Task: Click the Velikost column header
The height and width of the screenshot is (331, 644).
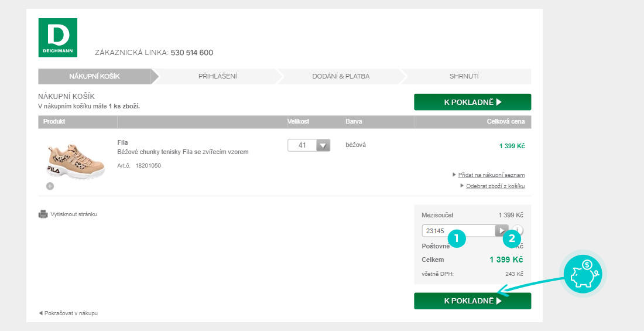Action: pos(298,122)
